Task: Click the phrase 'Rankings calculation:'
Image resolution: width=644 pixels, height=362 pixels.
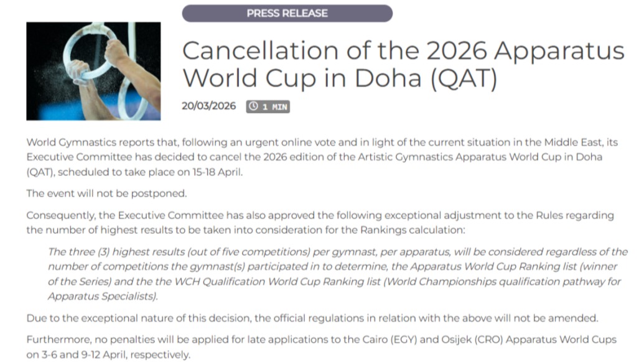Action: (x=413, y=230)
